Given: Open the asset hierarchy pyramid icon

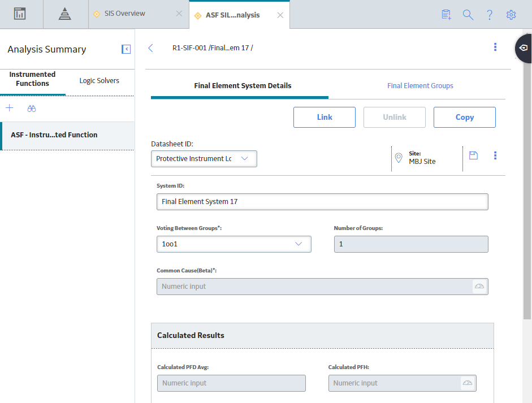Looking at the screenshot, I should [65, 14].
